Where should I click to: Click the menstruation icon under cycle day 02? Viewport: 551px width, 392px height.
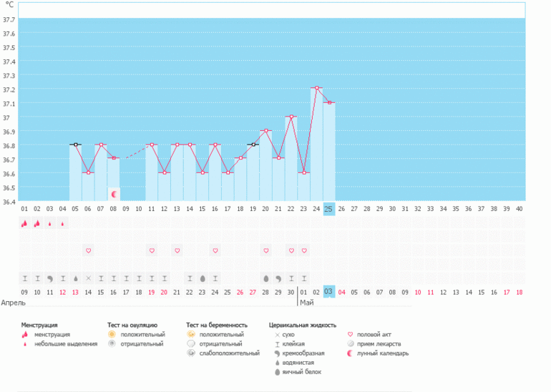pos(37,223)
